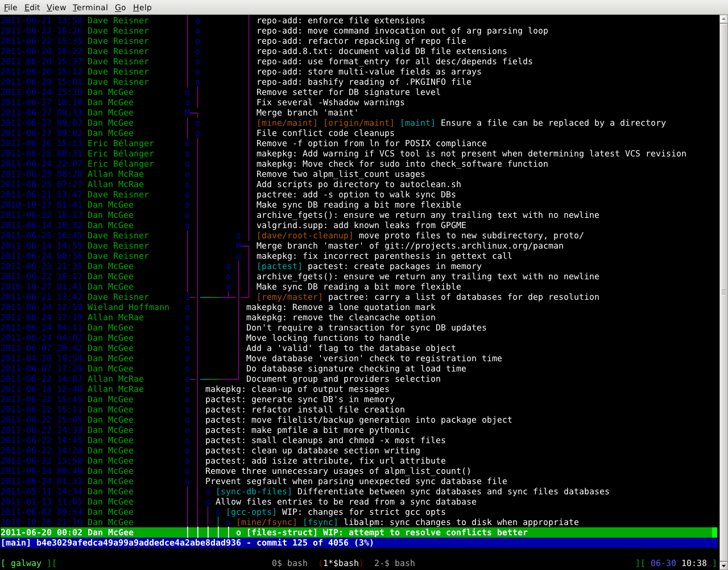The height and width of the screenshot is (570, 728).
Task: Click the commit hash in the status line
Action: pyautogui.click(x=138, y=543)
